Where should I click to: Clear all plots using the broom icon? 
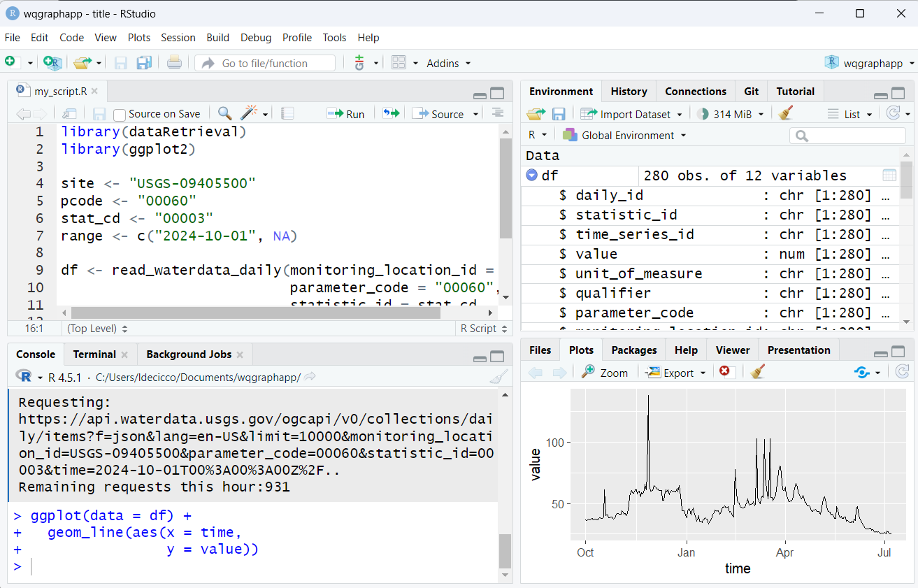[x=756, y=372]
